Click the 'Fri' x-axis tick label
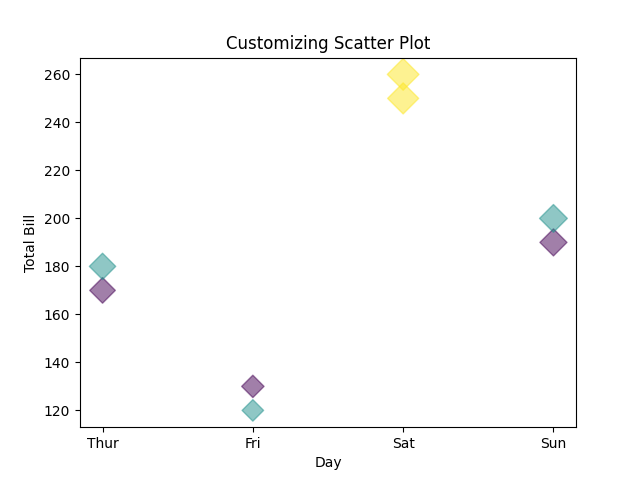 [x=253, y=442]
